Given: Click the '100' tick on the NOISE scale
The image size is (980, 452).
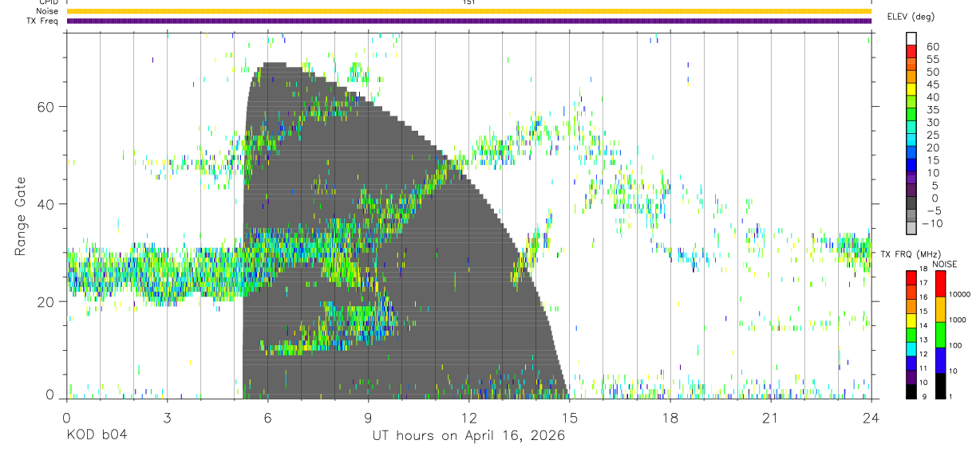Looking at the screenshot, I should (x=954, y=345).
